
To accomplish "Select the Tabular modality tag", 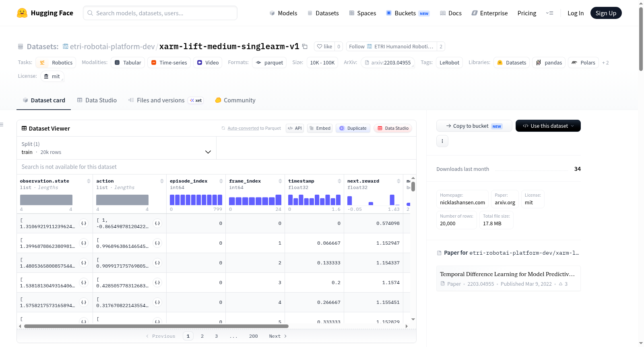I will pos(128,62).
